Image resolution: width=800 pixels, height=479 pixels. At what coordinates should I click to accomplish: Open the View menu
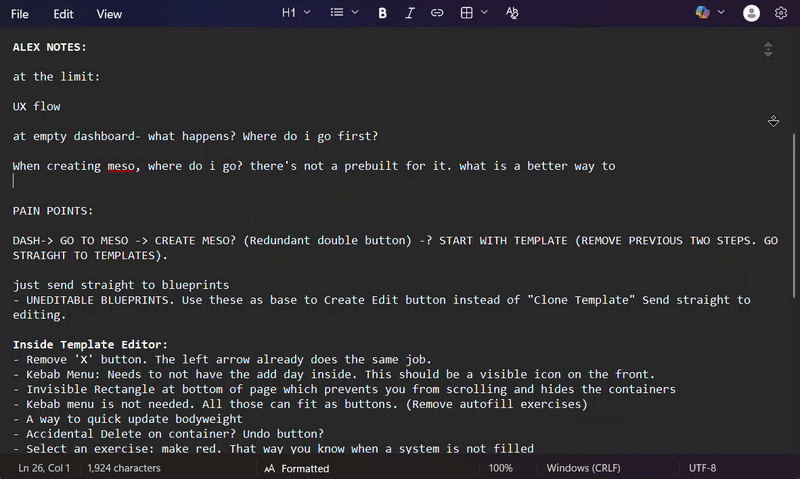pos(109,14)
